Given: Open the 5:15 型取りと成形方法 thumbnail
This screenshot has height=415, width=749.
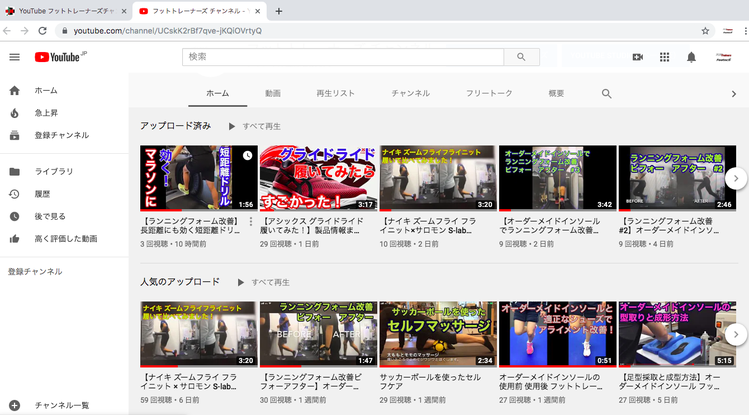Looking at the screenshot, I should pyautogui.click(x=677, y=334).
